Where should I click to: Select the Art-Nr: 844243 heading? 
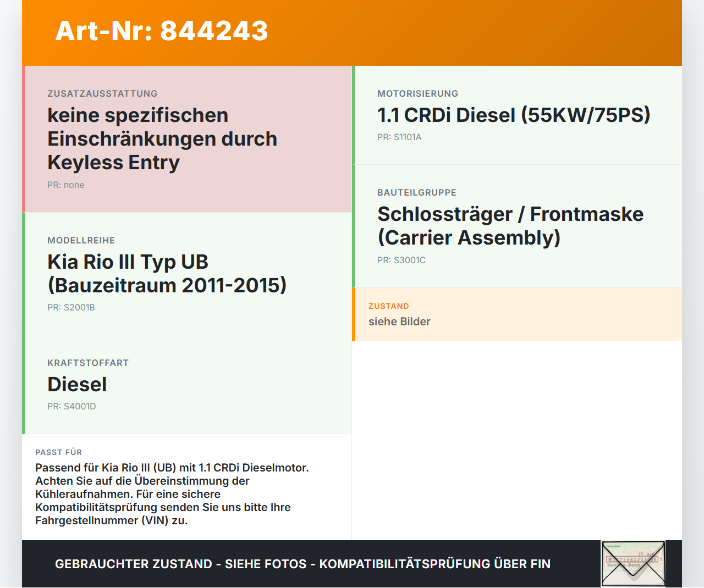[x=162, y=31]
